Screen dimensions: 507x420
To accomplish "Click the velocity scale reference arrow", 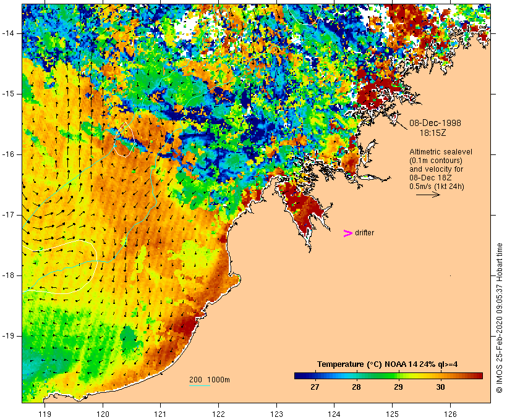I will coord(428,195).
